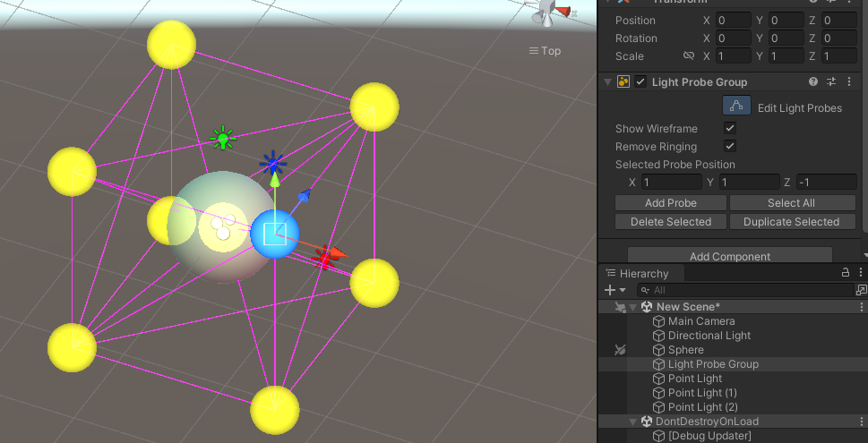Click the Duplicate Selected button
The image size is (868, 443).
click(792, 222)
